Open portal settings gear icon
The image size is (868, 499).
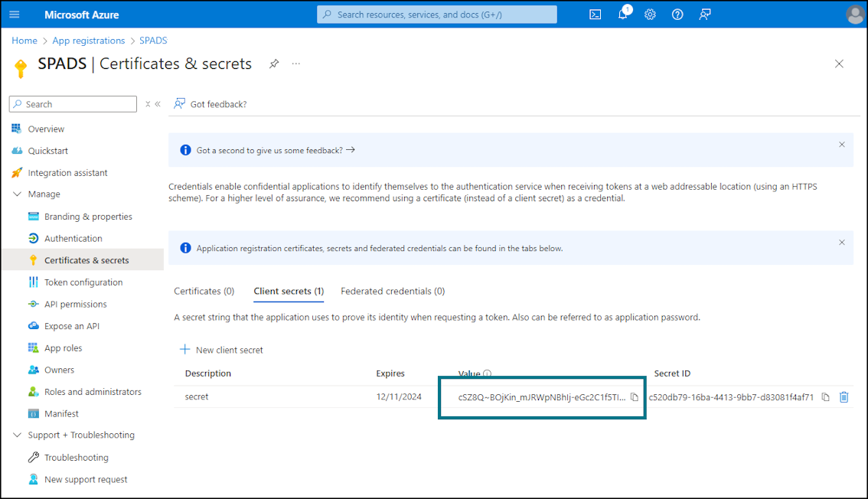point(650,15)
